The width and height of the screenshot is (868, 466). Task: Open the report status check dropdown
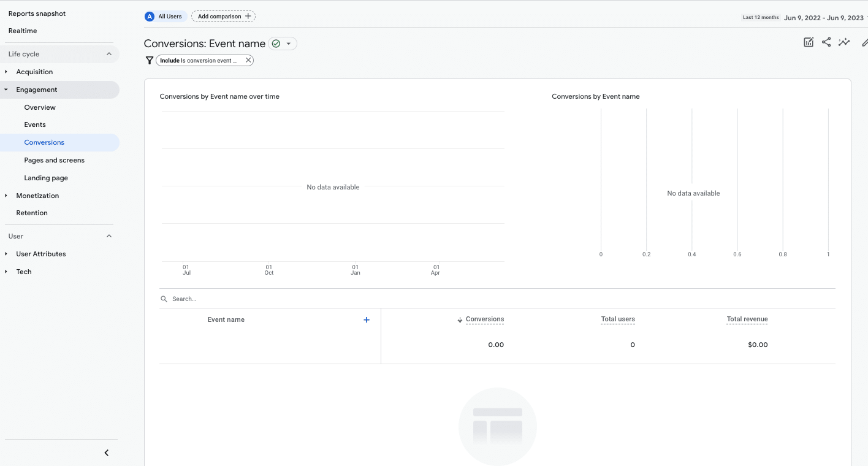tap(283, 44)
